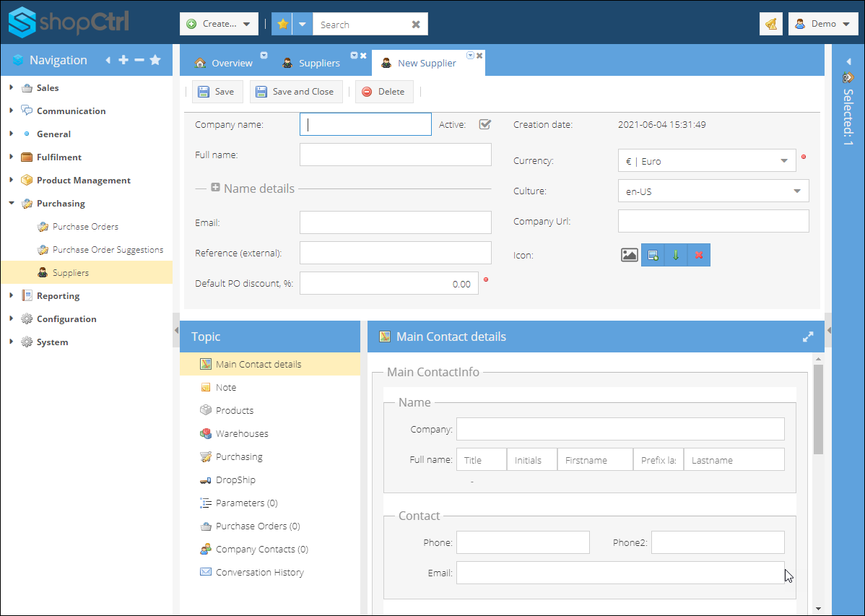865x616 pixels.
Task: Collapse navigation panel with left arrow
Action: (108, 60)
